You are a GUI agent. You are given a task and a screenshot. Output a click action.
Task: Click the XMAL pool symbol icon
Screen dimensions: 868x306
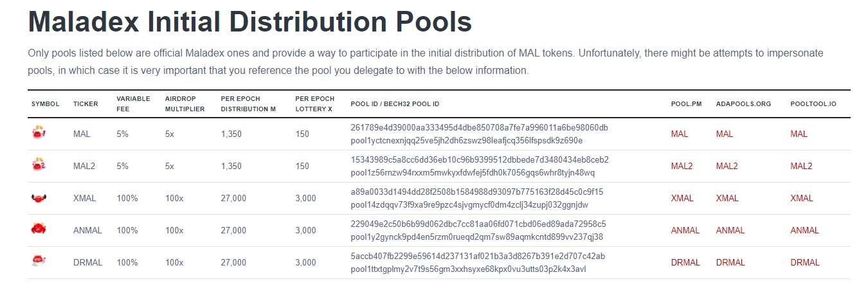(x=39, y=198)
